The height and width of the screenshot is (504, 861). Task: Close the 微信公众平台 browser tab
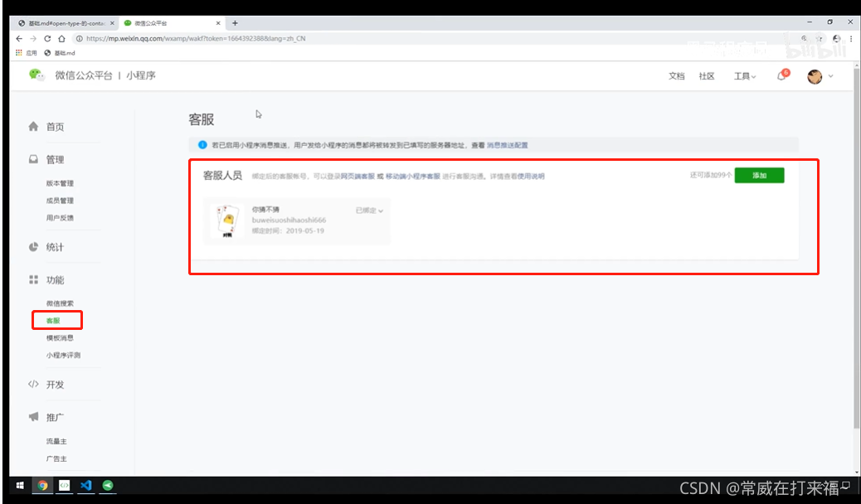click(218, 23)
